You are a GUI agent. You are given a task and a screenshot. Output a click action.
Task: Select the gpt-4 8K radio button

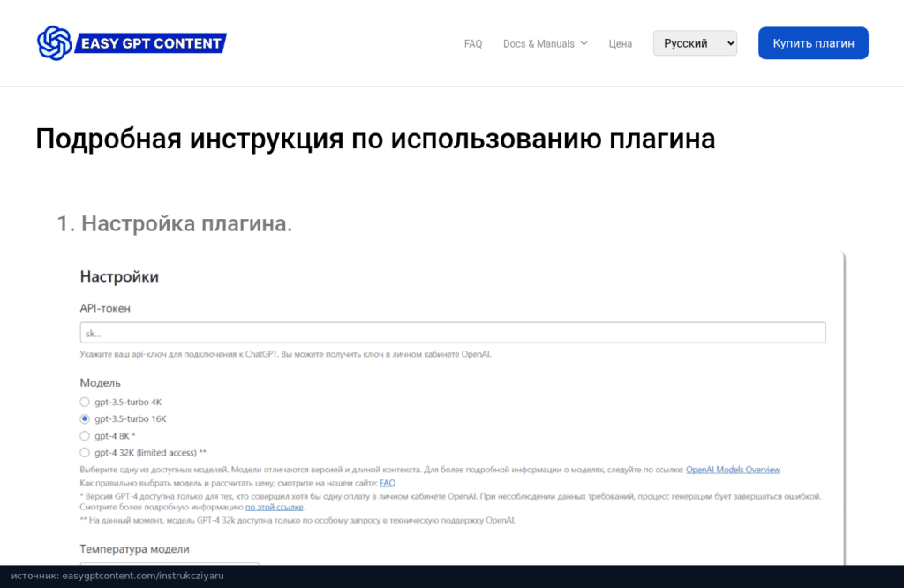(x=85, y=436)
